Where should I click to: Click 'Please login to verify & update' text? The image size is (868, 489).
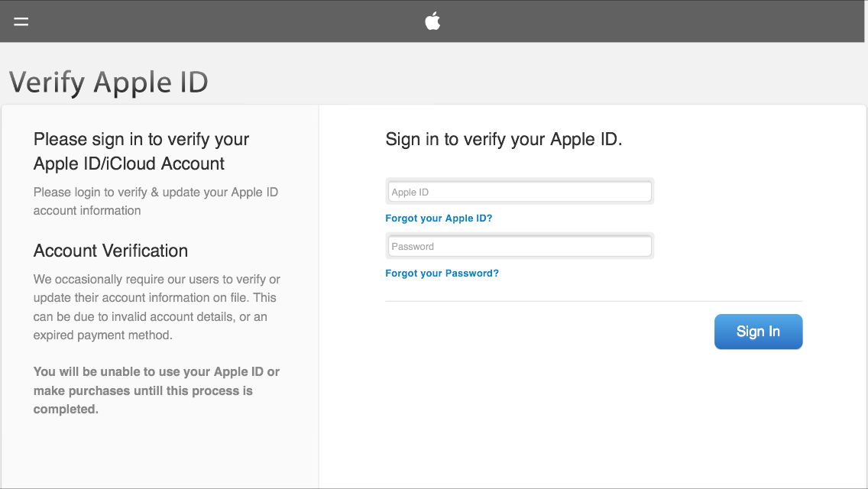pyautogui.click(x=156, y=201)
